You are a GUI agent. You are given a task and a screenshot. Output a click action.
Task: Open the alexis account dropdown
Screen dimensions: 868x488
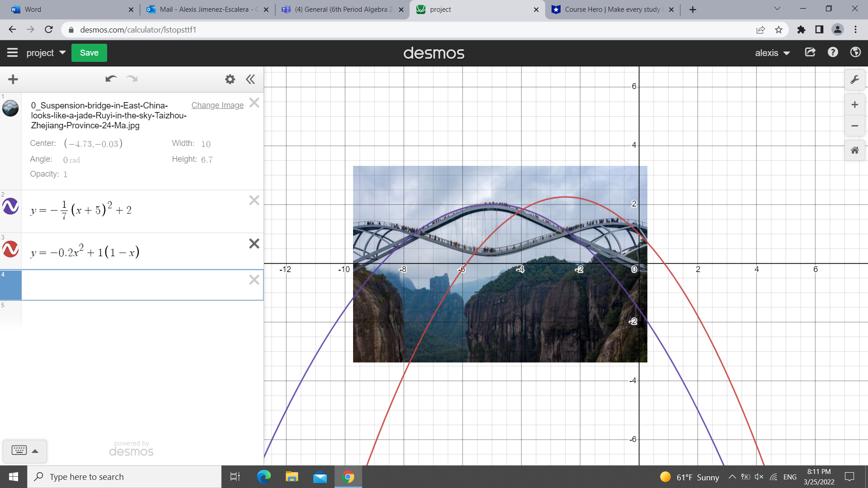[x=772, y=53]
